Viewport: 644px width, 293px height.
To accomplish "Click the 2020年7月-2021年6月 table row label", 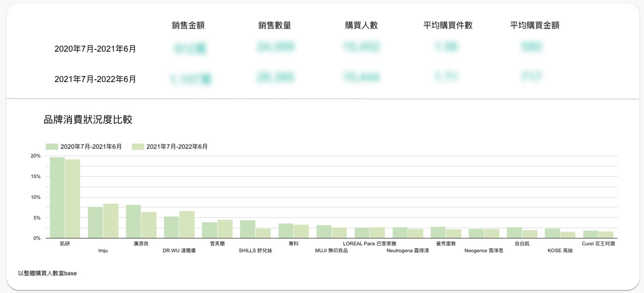I will [95, 49].
